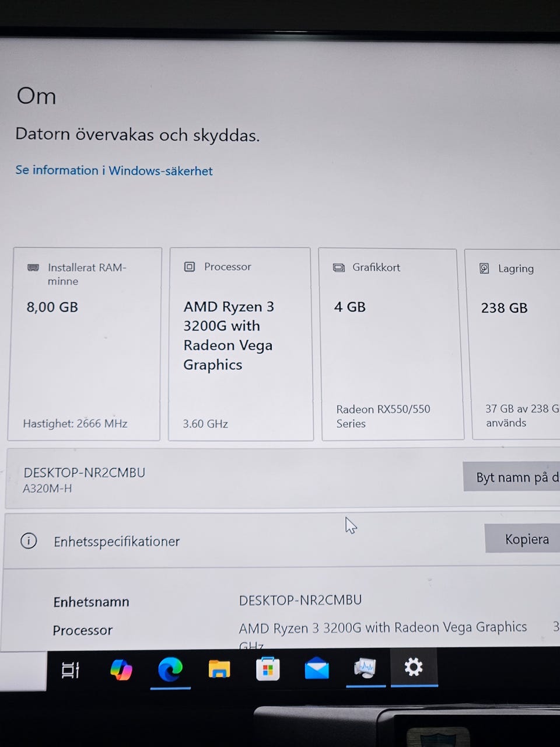Select the AMD Ryzen 3 processor card
Screen dimensions: 560x747
(x=240, y=344)
